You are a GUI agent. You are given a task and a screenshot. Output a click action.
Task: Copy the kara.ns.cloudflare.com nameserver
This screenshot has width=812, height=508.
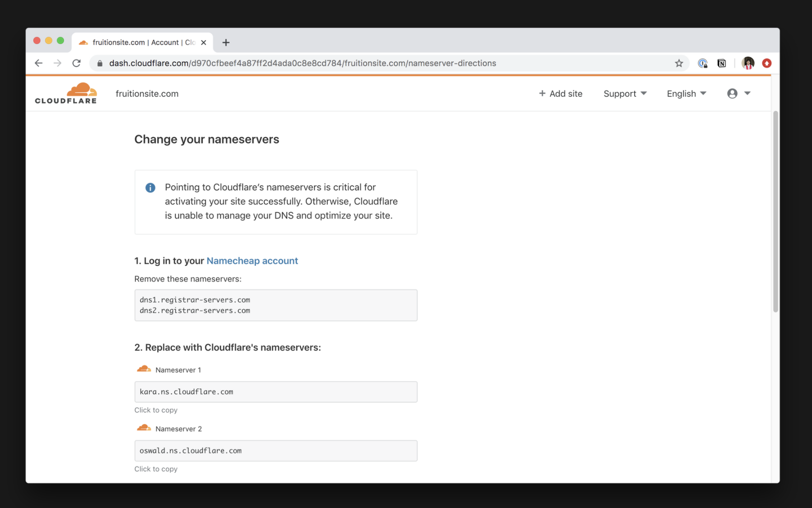[275, 392]
